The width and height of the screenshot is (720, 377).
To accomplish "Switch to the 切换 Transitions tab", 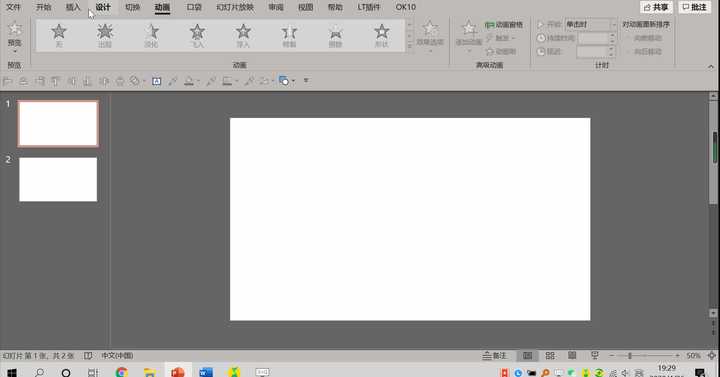I will click(133, 7).
